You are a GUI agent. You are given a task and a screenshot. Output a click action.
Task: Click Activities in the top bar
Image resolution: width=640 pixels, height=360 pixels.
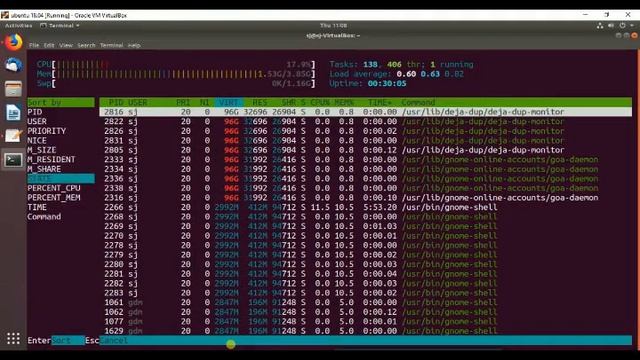[18, 25]
